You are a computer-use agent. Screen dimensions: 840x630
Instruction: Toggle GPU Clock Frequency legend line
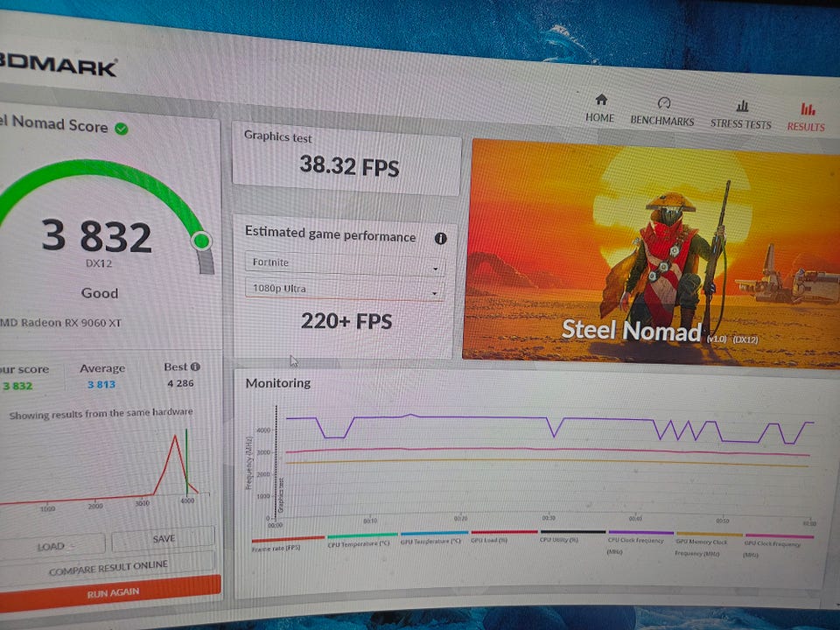coord(780,535)
